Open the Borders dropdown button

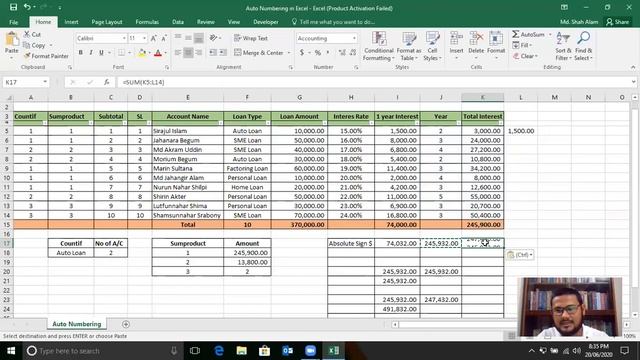129,53
